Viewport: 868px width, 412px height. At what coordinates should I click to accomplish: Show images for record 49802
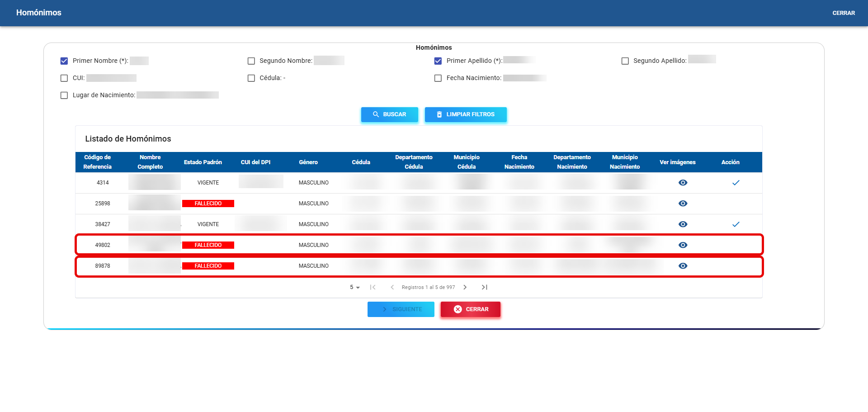tap(683, 245)
